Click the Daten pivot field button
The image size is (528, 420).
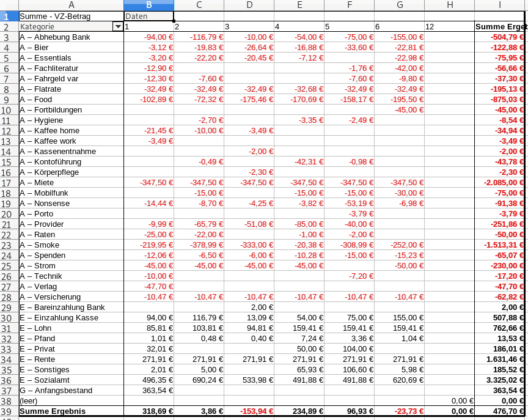tap(148, 17)
